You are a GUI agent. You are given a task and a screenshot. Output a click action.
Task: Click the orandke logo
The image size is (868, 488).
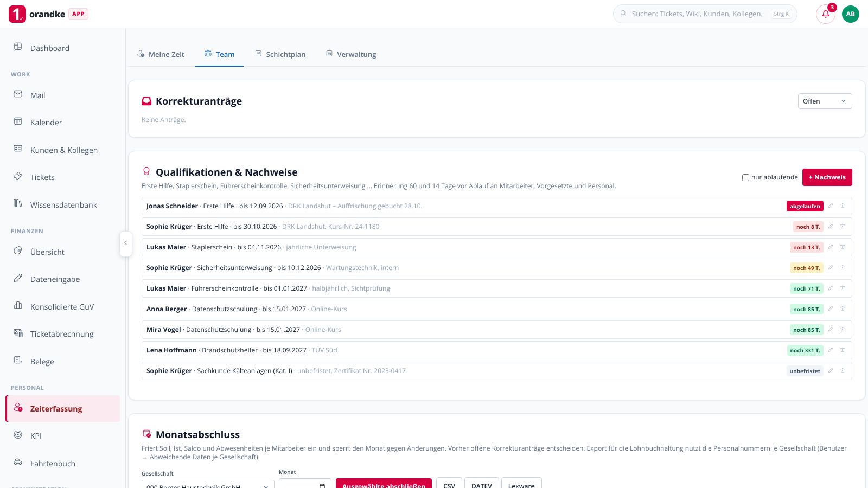point(37,14)
